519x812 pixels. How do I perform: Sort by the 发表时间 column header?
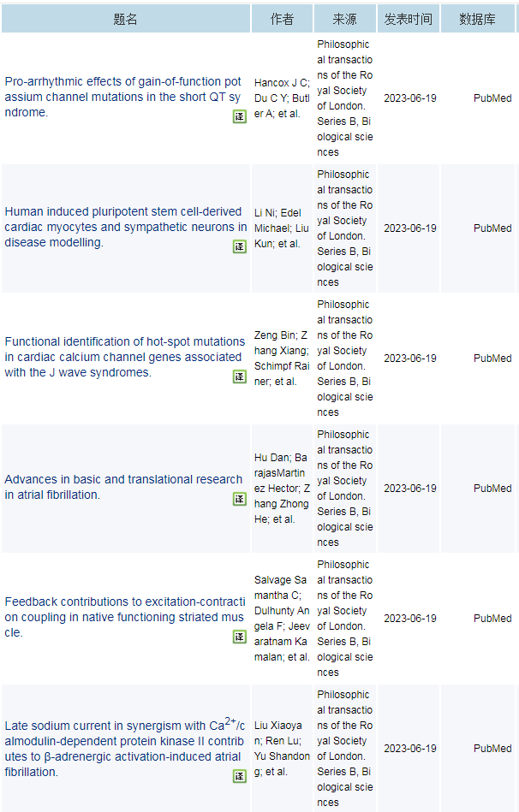coord(409,19)
